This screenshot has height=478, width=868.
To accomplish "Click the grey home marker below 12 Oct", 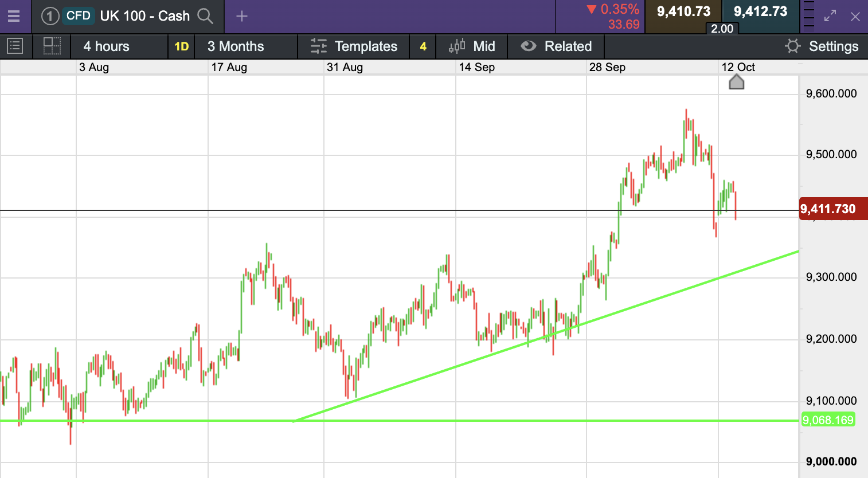I will 736,83.
